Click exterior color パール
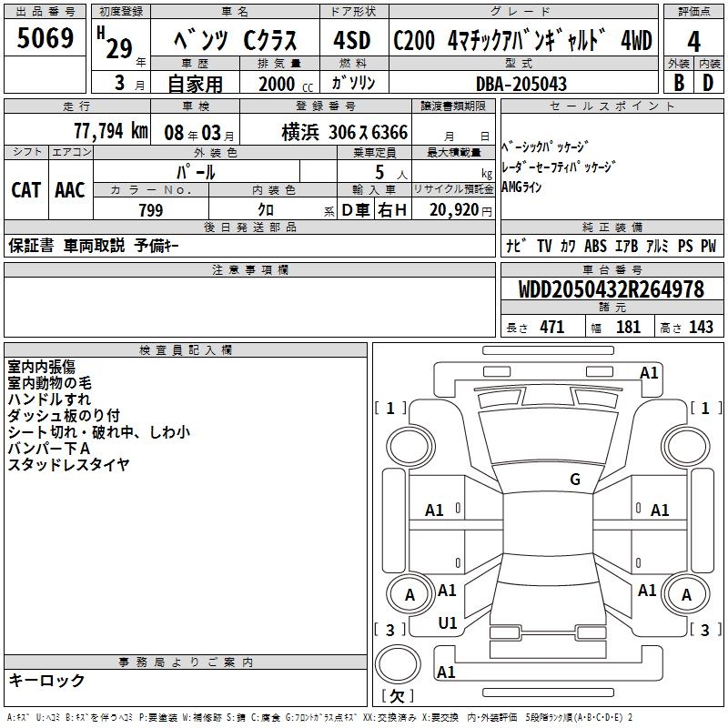728x728 pixels. 196,172
